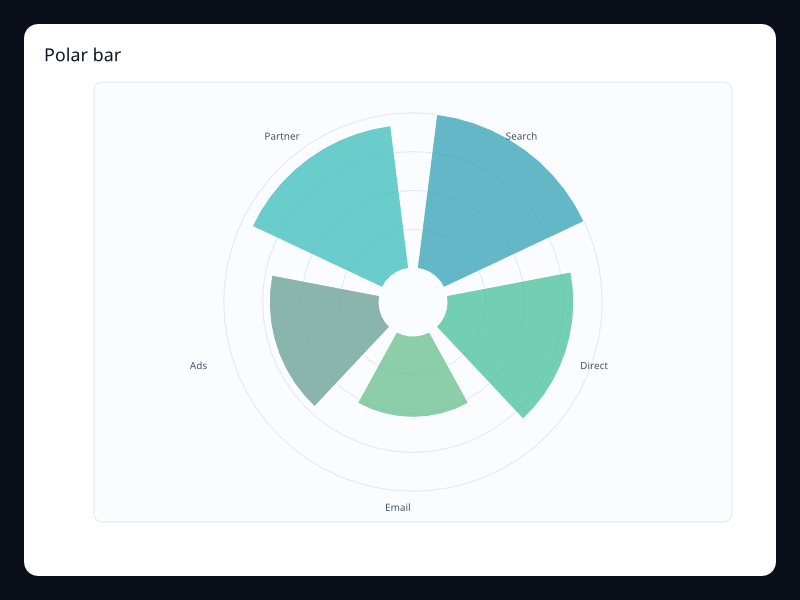This screenshot has width=800, height=600.
Task: Click the 'Partner' axis label
Action: [282, 136]
